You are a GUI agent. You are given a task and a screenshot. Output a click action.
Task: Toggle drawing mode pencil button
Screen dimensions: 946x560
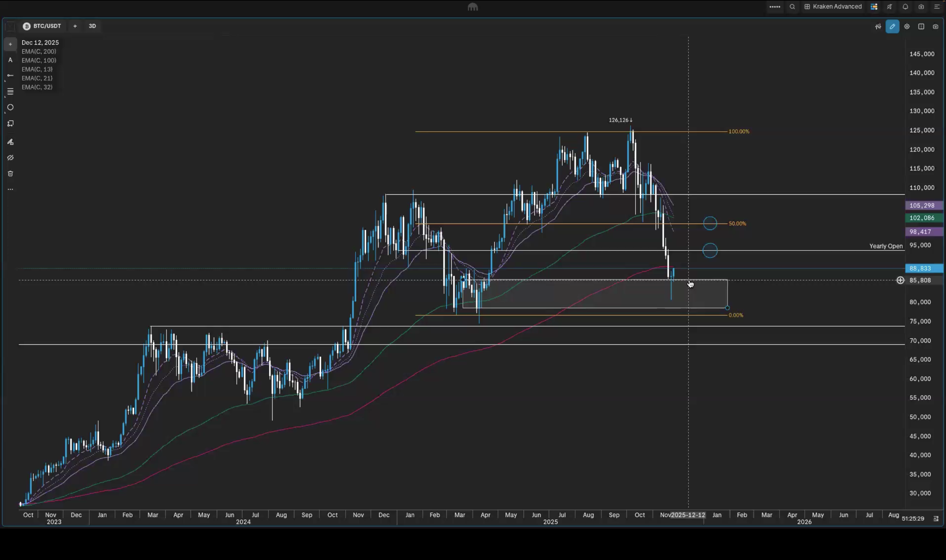click(892, 26)
